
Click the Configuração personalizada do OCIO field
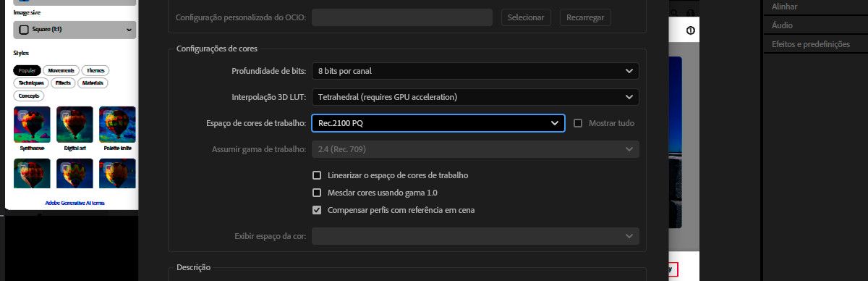(401, 17)
